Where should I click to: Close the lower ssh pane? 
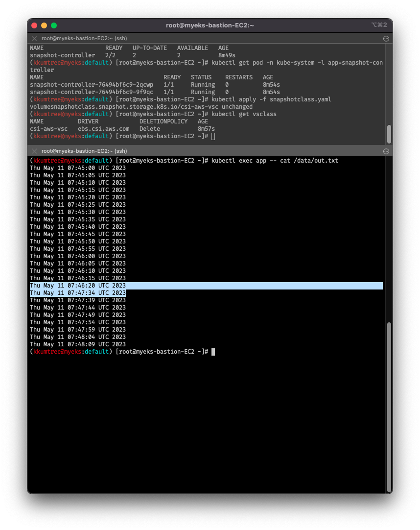[34, 151]
